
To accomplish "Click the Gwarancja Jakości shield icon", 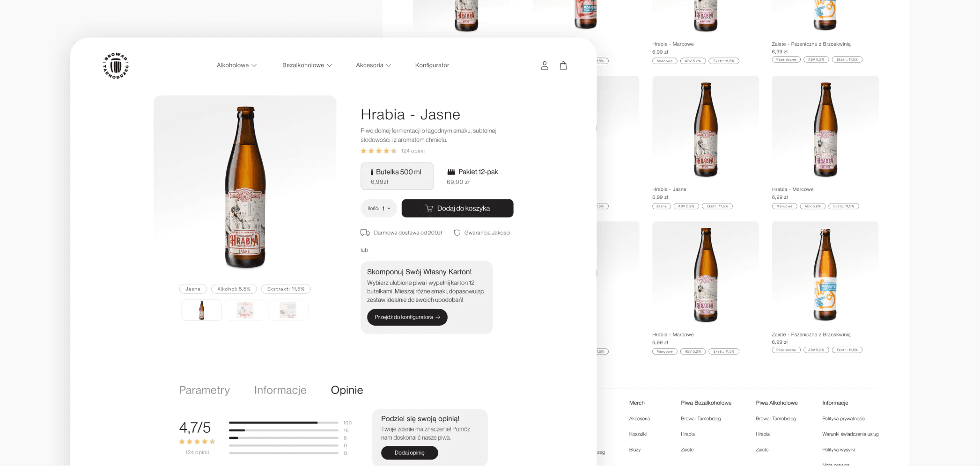I will 457,233.
